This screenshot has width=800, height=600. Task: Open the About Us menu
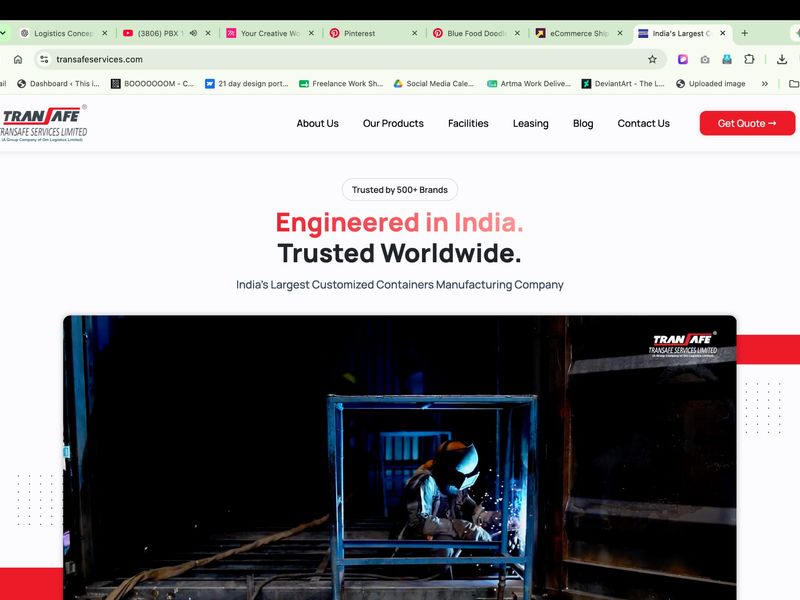click(x=317, y=123)
